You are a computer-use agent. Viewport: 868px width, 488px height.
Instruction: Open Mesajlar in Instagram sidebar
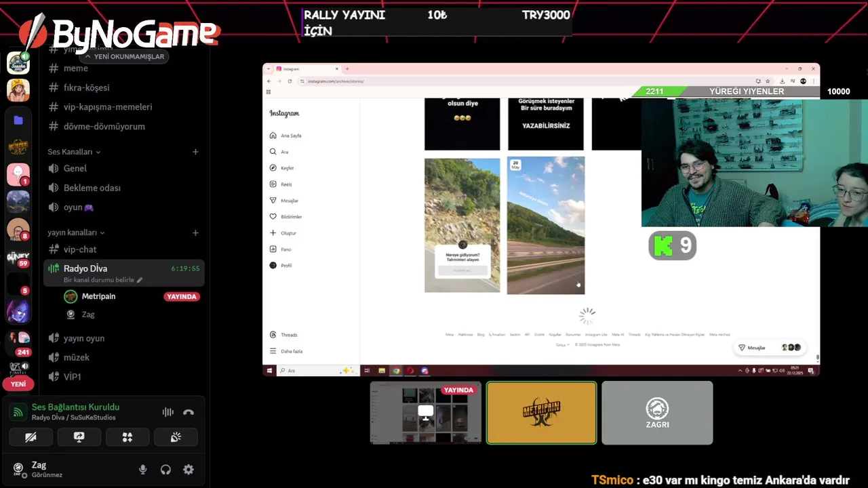pyautogui.click(x=284, y=201)
